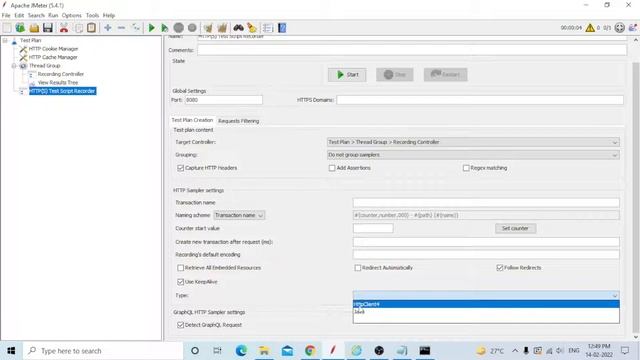Open the File menu
The image size is (640, 360).
pos(6,15)
